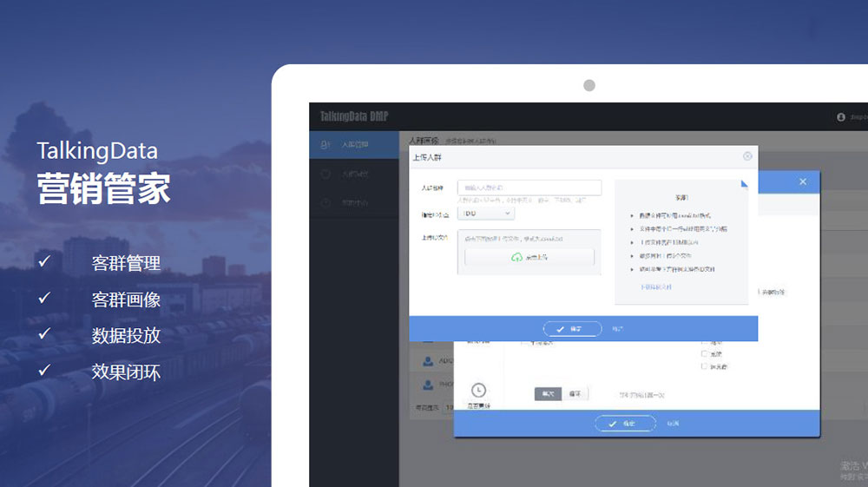Click the 数据投放 bullet text
Screen dimensions: 868x487
coord(126,335)
